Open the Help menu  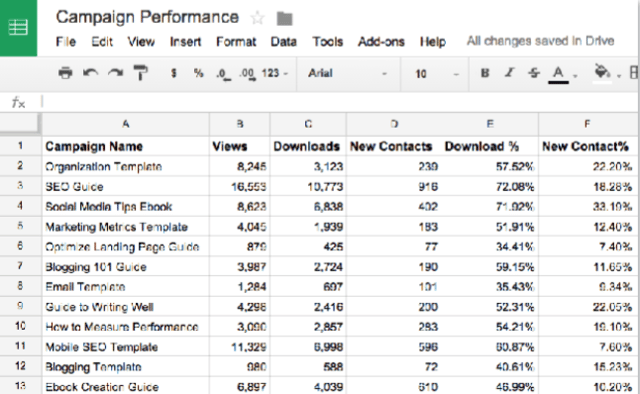(433, 42)
